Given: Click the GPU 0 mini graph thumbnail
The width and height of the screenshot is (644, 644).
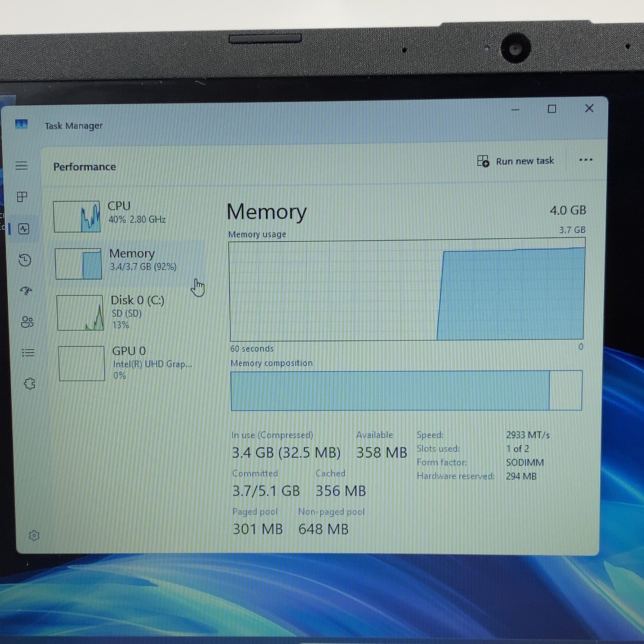Looking at the screenshot, I should (82, 363).
